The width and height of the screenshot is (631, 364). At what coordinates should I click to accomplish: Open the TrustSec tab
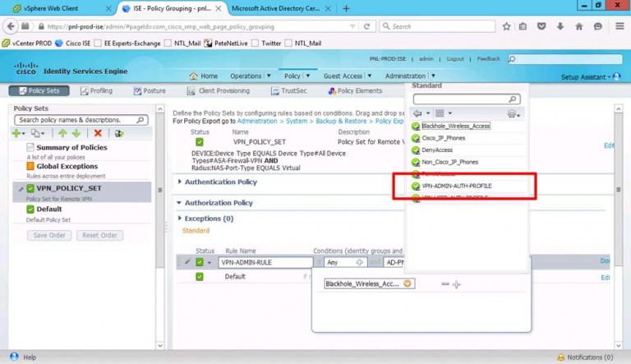289,90
